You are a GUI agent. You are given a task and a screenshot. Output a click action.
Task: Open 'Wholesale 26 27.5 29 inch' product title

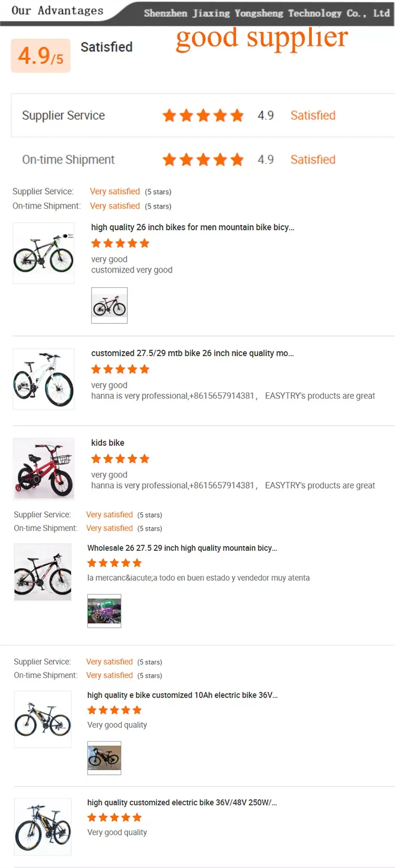point(182,548)
